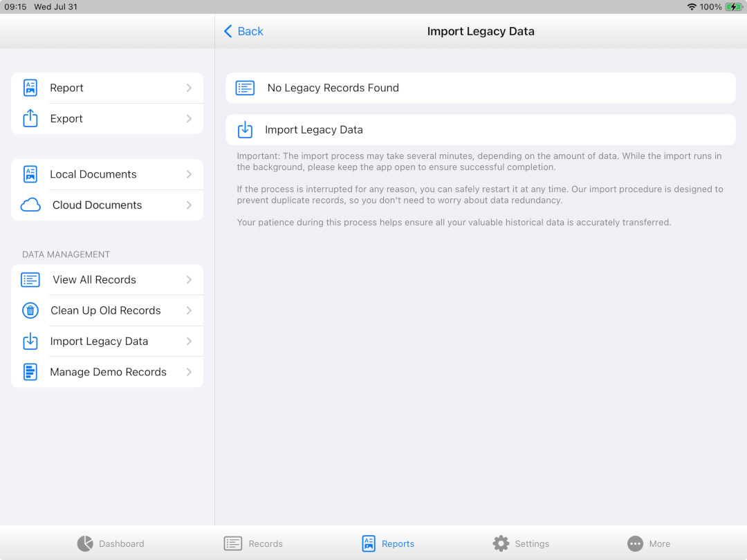Switch to the Dashboard tab
This screenshot has width=747, height=560.
click(x=111, y=543)
